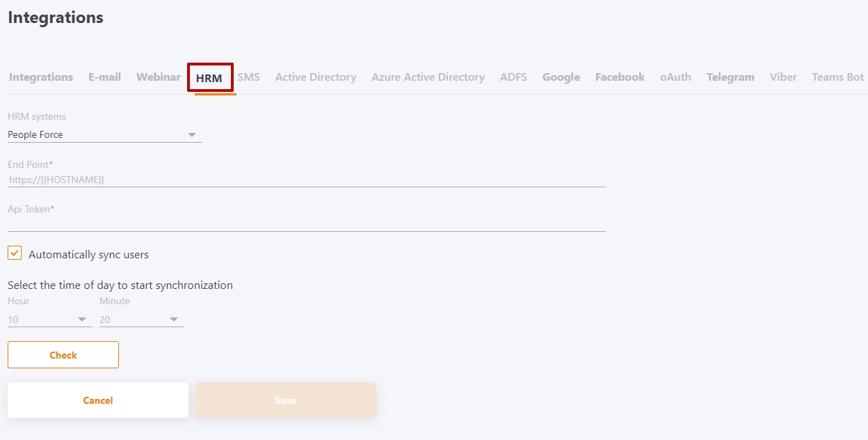Open the Teams Bot tab
This screenshot has width=868, height=440.
click(x=837, y=77)
